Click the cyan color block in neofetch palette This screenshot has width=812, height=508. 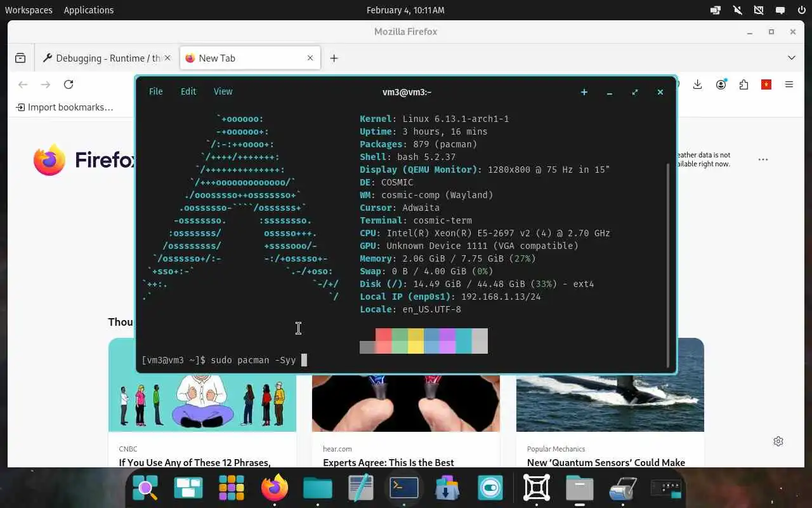(464, 341)
